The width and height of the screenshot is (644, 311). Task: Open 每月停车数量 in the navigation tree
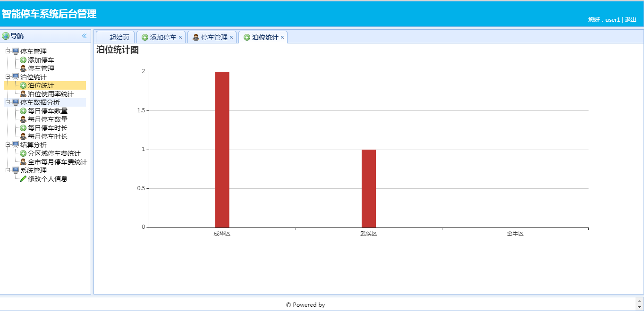pyautogui.click(x=47, y=119)
